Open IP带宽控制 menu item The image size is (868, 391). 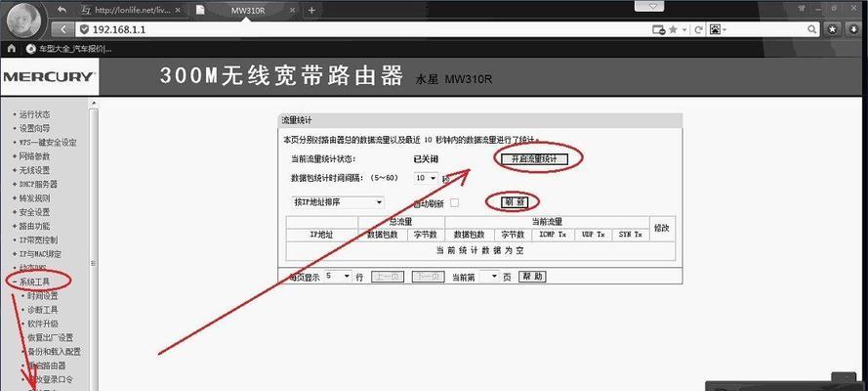point(38,239)
